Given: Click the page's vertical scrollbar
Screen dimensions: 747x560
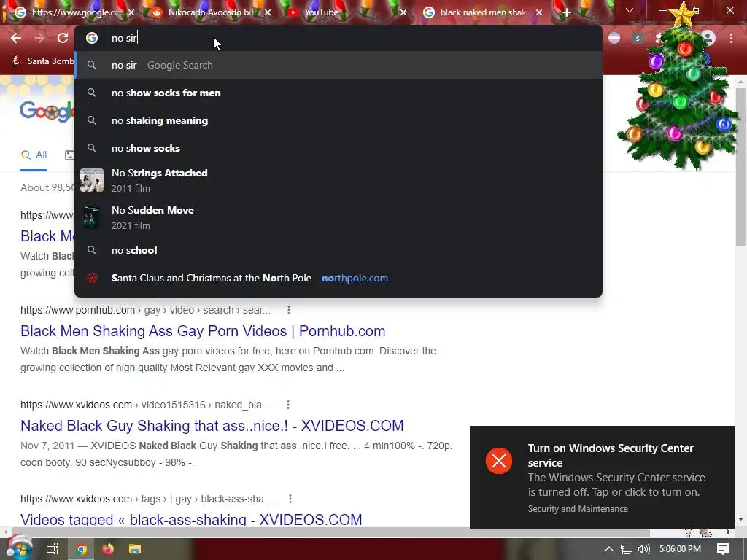Looking at the screenshot, I should point(741,167).
